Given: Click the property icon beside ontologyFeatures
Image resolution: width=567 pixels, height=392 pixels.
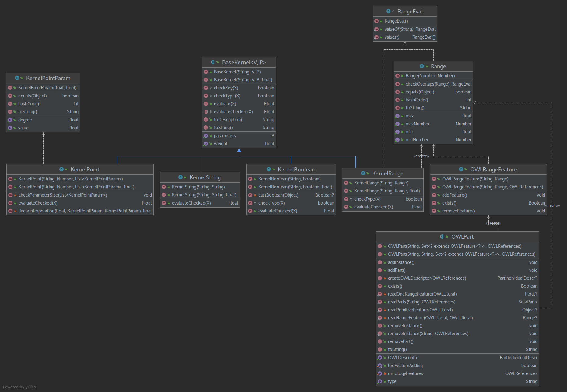Looking at the screenshot, I should click(380, 373).
